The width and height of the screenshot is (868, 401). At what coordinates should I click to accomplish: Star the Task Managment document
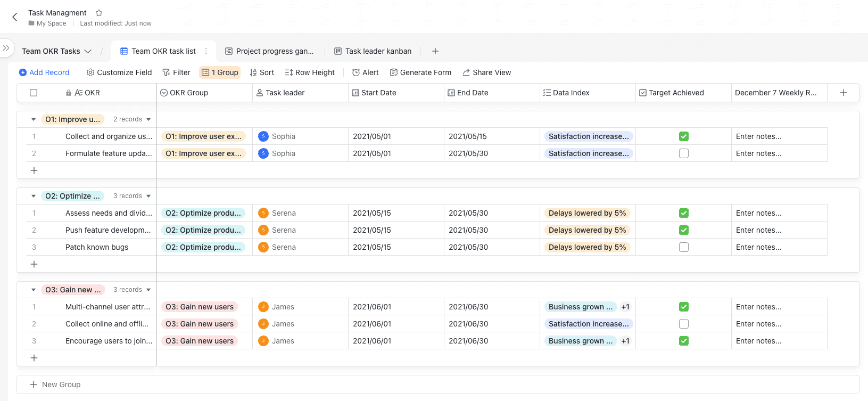pyautogui.click(x=99, y=13)
